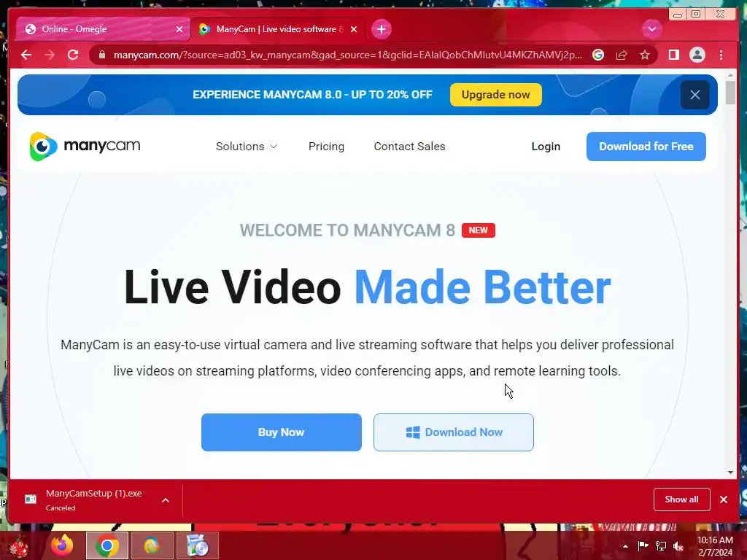The image size is (747, 560).
Task: Go back using the browser back arrow
Action: (x=26, y=55)
